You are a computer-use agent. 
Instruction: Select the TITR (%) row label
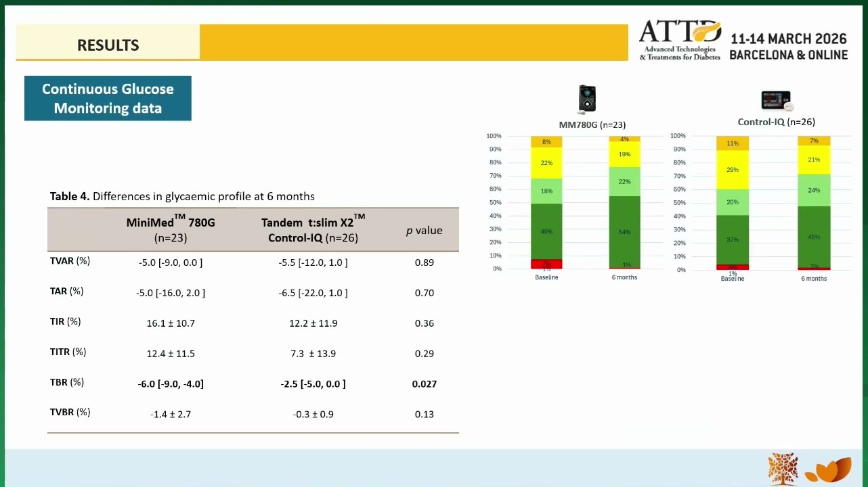click(x=68, y=352)
